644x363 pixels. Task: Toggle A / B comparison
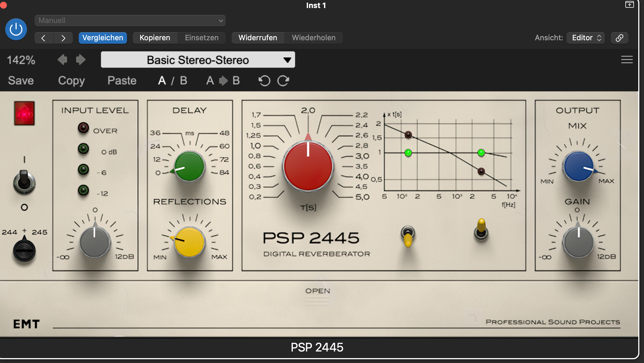pos(173,81)
